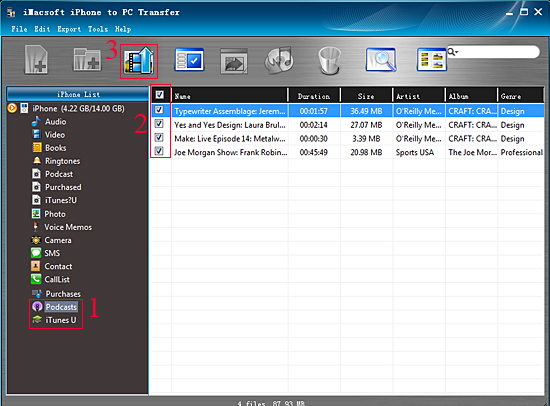The height and width of the screenshot is (406, 550).
Task: Select iTunes U in the sidebar
Action: [61, 320]
